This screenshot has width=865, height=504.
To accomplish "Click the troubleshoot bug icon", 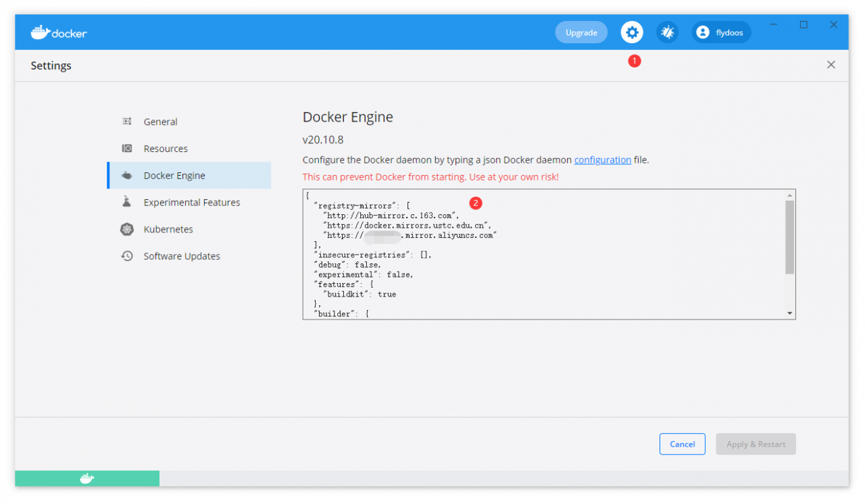I will [667, 32].
